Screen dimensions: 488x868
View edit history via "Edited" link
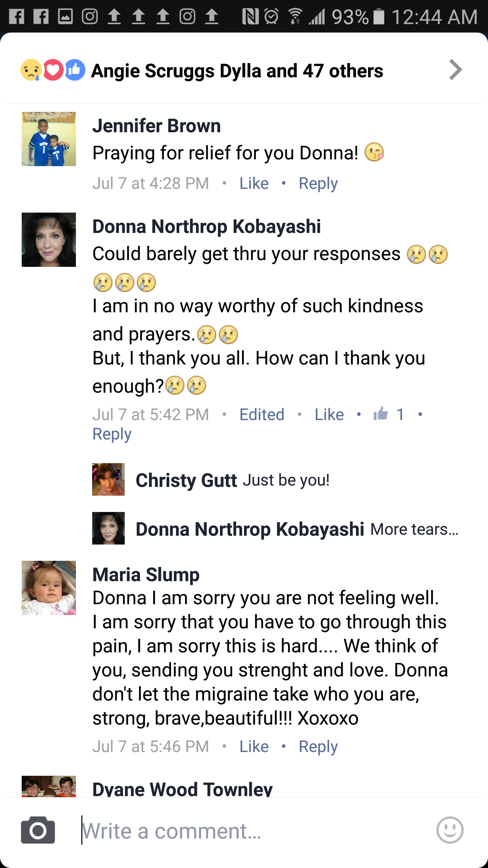coord(262,414)
